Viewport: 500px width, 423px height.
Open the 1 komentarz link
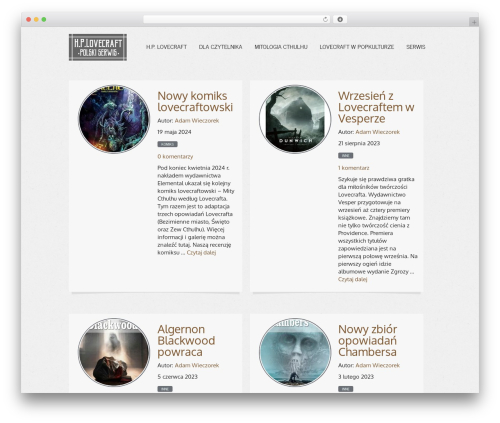coord(353,168)
